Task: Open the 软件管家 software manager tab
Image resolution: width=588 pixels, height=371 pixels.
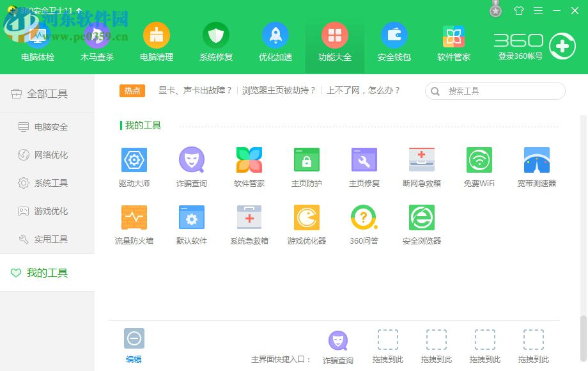Action: point(453,42)
